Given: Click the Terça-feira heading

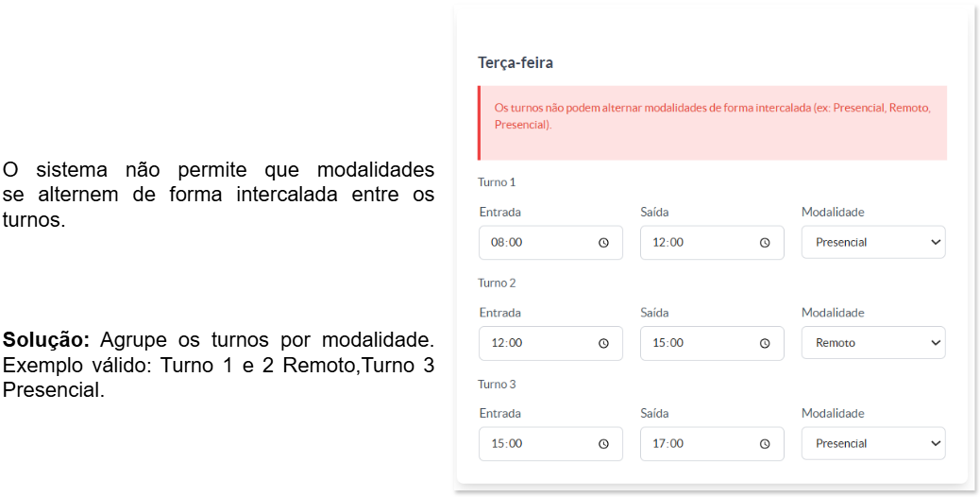Looking at the screenshot, I should [x=515, y=63].
